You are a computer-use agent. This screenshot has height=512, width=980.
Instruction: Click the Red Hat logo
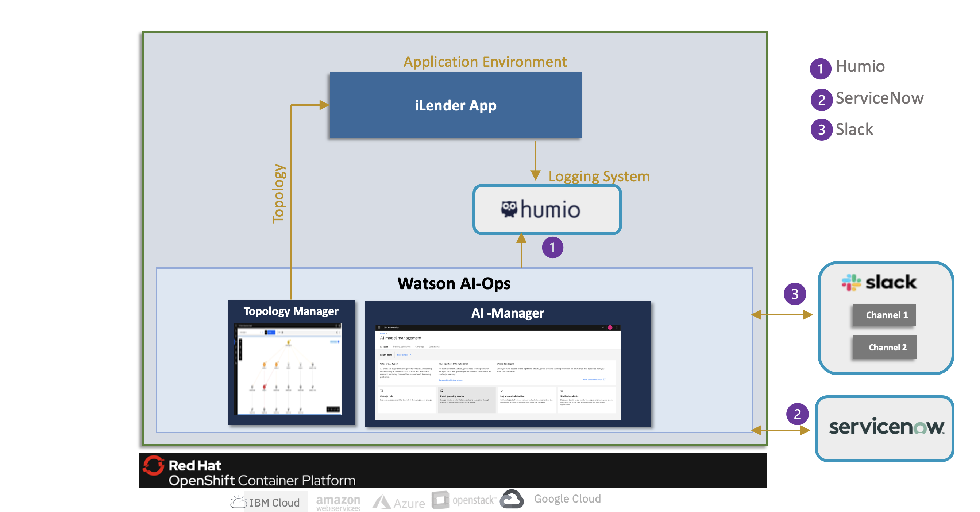tap(153, 466)
